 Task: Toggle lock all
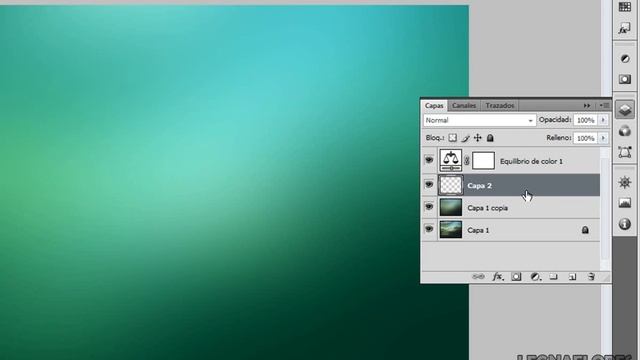490,138
